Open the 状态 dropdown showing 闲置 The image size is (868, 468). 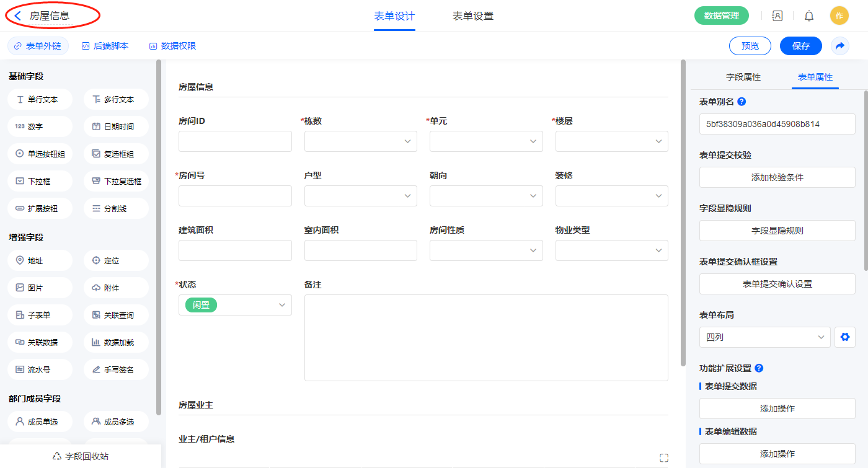pyautogui.click(x=235, y=305)
